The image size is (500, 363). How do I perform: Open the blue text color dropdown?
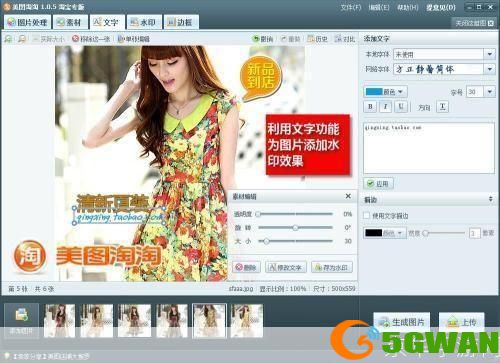click(385, 92)
